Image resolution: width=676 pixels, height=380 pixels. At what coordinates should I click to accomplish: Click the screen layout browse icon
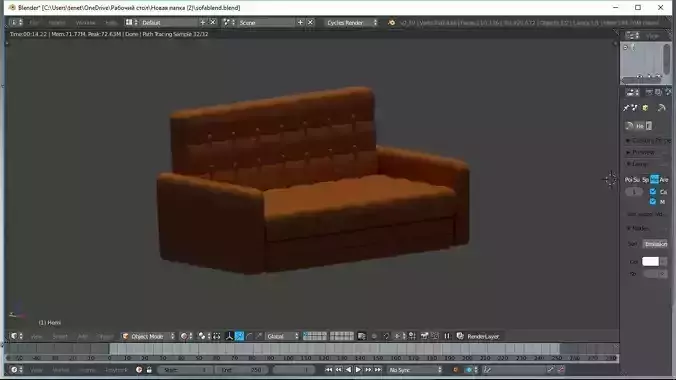131,22
